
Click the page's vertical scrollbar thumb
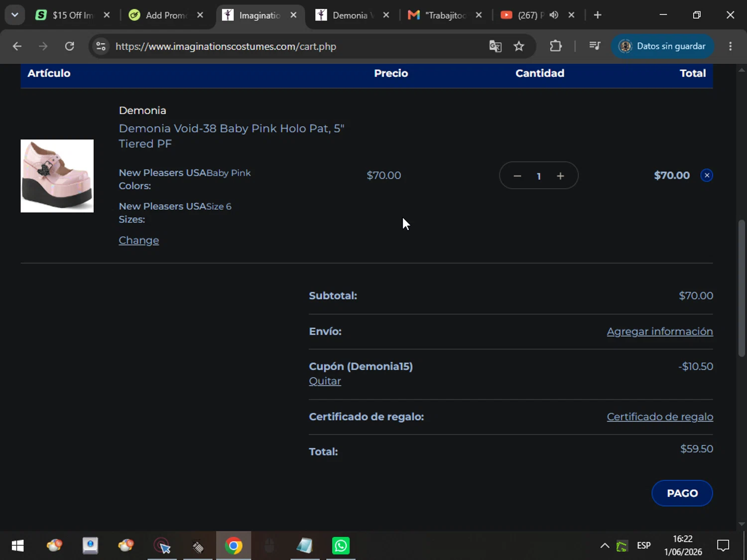click(x=742, y=288)
